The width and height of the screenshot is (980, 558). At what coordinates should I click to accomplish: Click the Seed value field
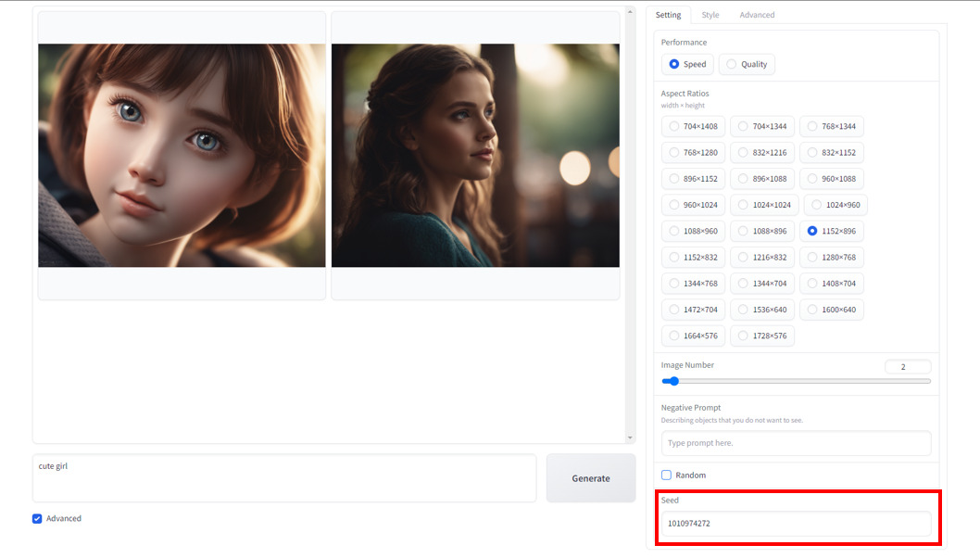tap(797, 524)
